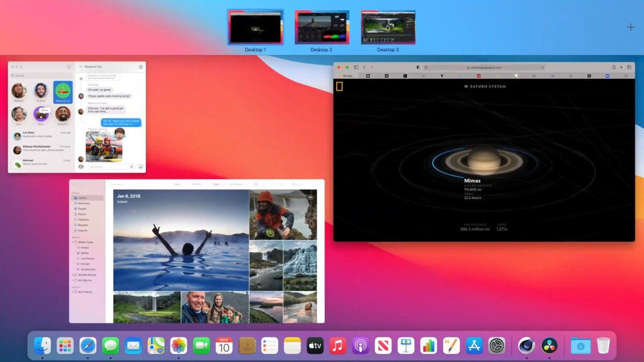This screenshot has height=362, width=644.
Task: Open the more options button on the Iceland photo
Action: coord(310,197)
